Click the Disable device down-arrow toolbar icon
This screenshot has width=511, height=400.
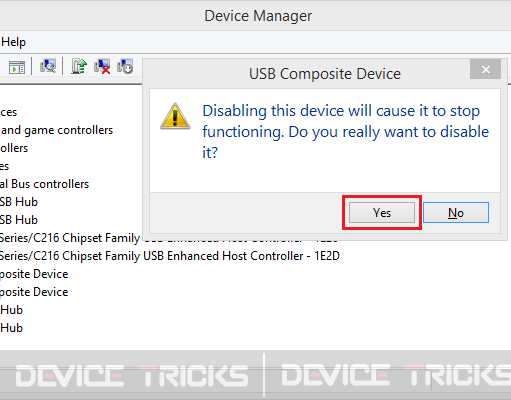click(125, 66)
